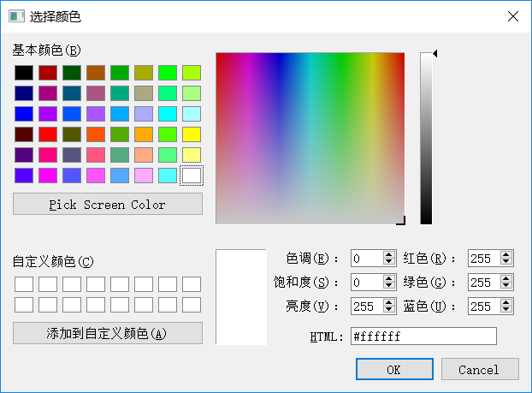The image size is (532, 393).
Task: Pick the cyan basic color swatch
Action: [168, 114]
